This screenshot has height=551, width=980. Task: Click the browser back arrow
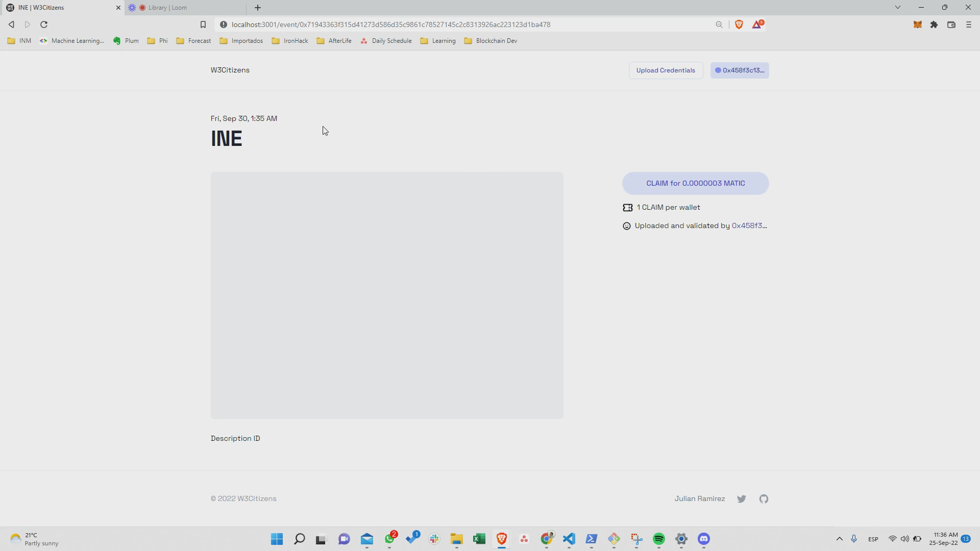click(11, 24)
